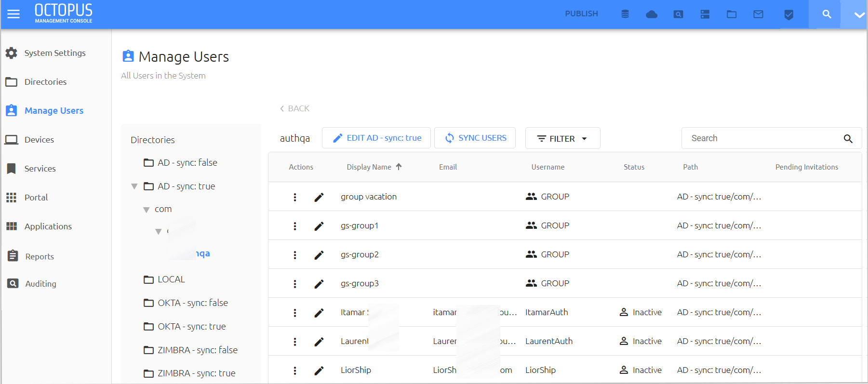Image resolution: width=868 pixels, height=384 pixels.
Task: Select AD - sync: false directory
Action: pos(180,163)
